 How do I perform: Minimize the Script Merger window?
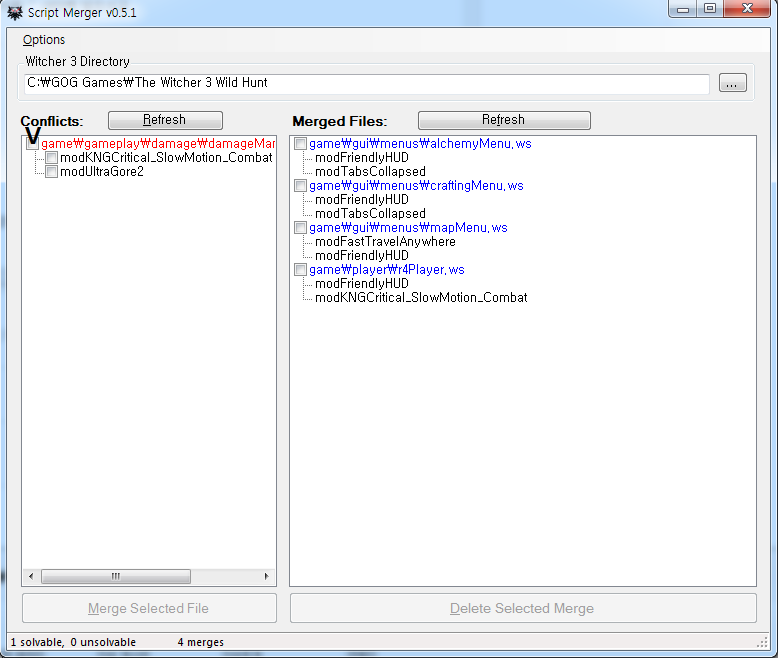coord(684,9)
